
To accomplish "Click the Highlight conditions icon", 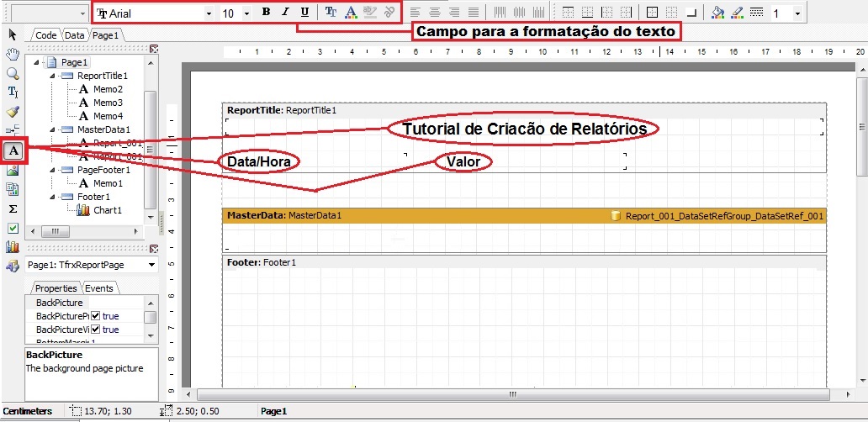I will (370, 12).
